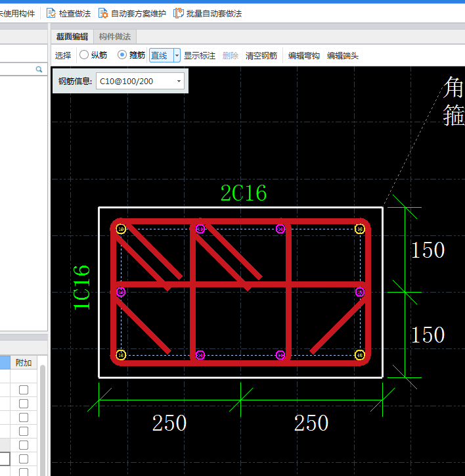
Task: Click the left 250 dimension label
Action: point(169,423)
